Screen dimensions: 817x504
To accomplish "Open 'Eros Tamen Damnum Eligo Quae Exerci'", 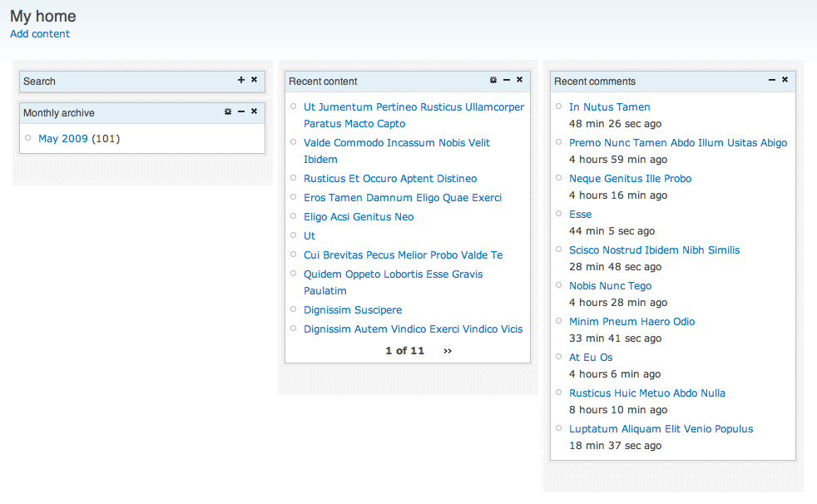I will coord(403,198).
